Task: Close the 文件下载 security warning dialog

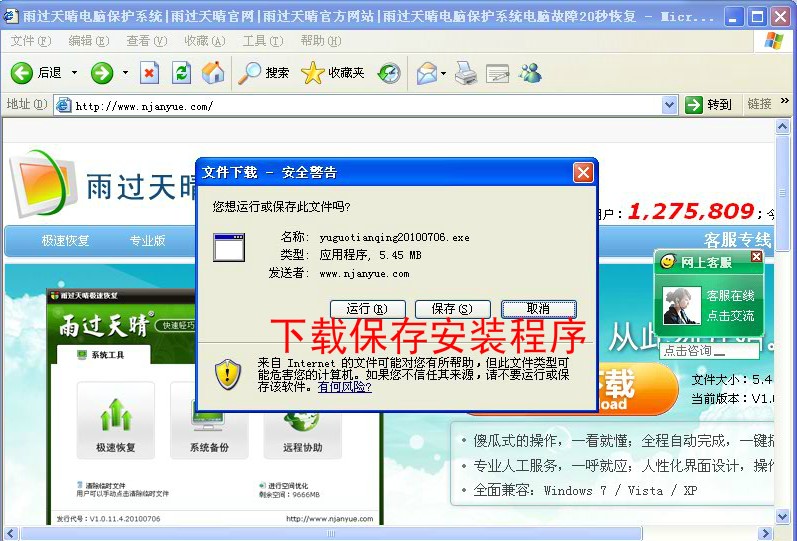Action: (x=583, y=173)
